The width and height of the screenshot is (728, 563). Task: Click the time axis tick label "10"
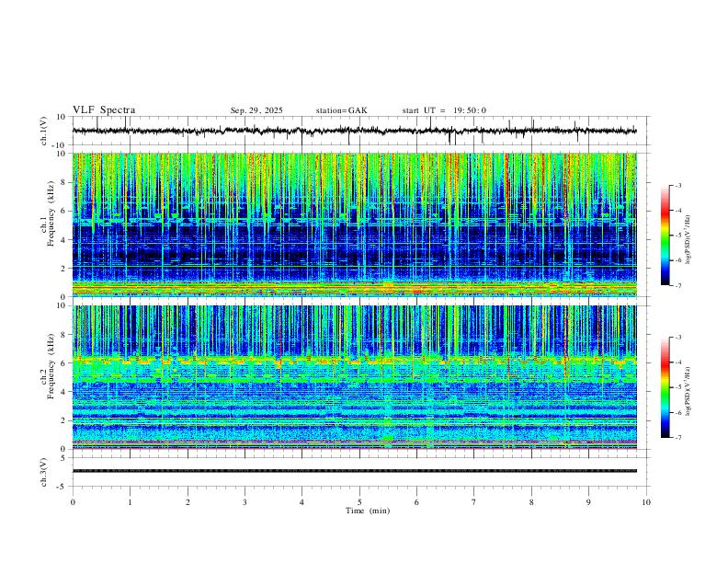tap(646, 502)
